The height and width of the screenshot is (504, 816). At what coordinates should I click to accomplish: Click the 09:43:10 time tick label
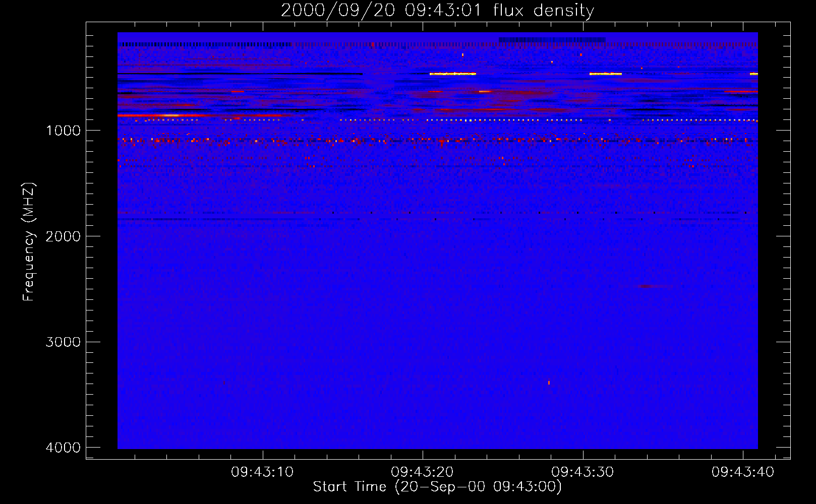point(262,472)
